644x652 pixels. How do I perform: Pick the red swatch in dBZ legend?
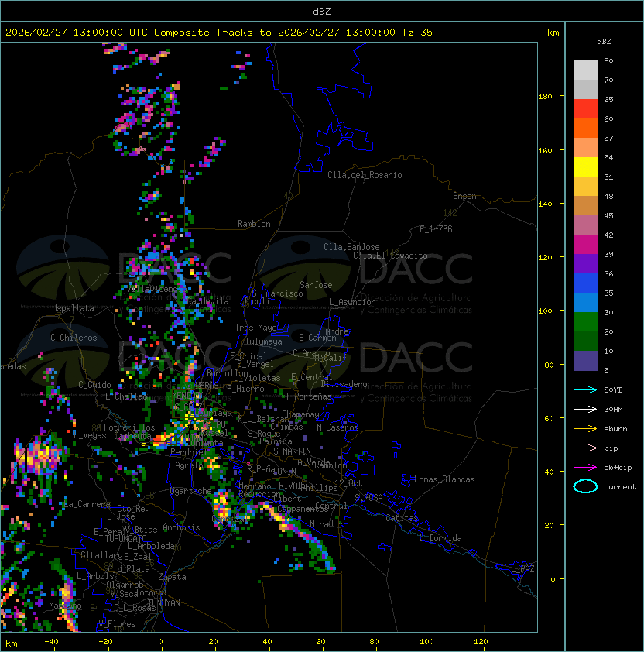coord(585,108)
